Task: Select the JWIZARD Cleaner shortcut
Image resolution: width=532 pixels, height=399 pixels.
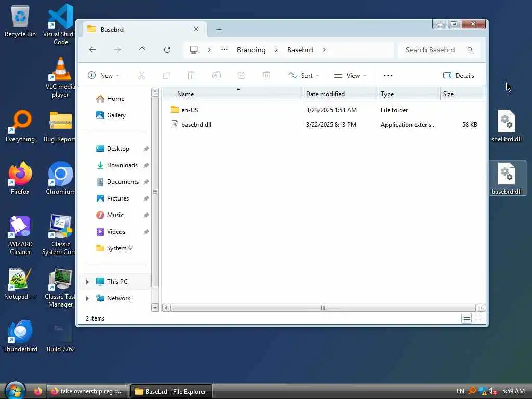Action: coord(20,235)
